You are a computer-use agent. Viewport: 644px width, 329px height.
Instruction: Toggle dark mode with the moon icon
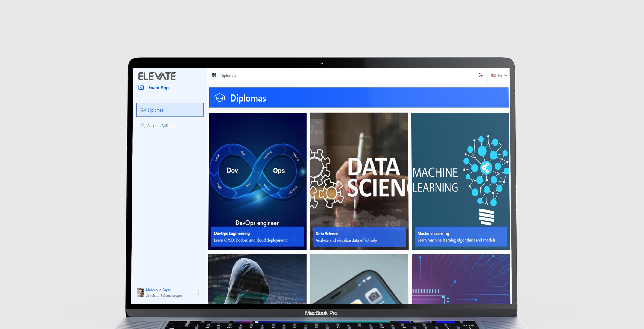(x=480, y=75)
